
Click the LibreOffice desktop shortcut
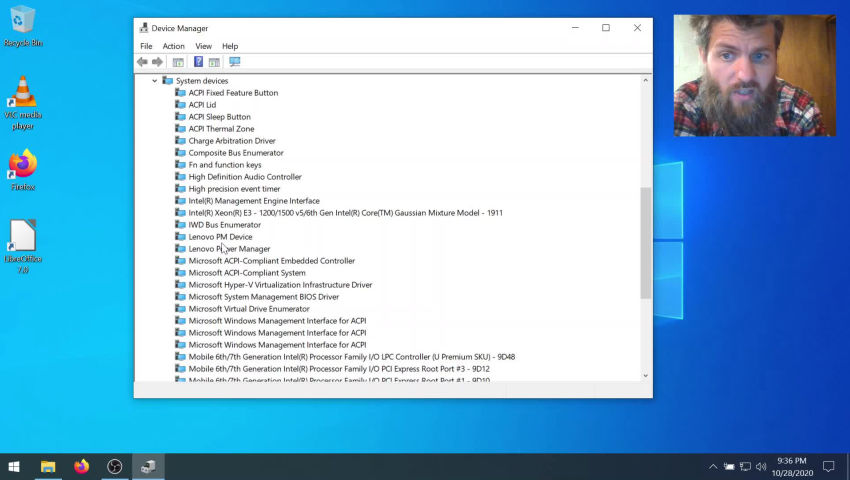point(22,240)
